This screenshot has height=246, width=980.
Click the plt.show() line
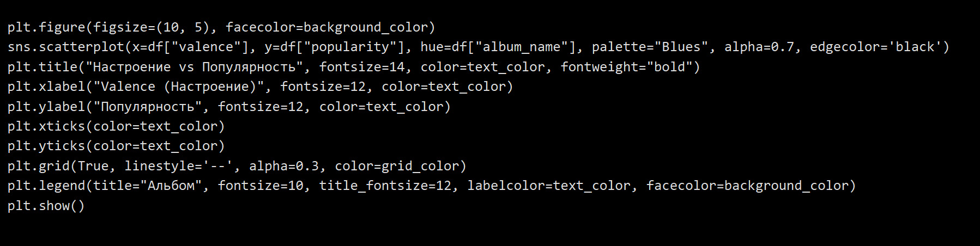coord(46,206)
